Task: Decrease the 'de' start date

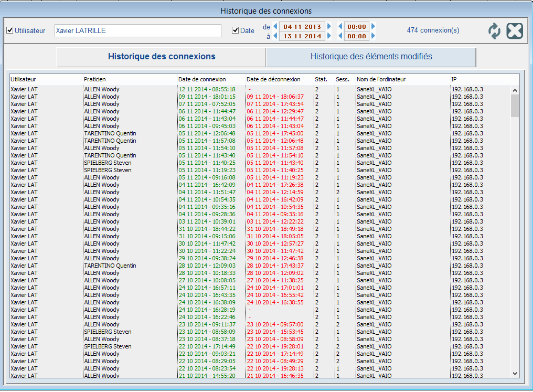Action: coord(275,26)
